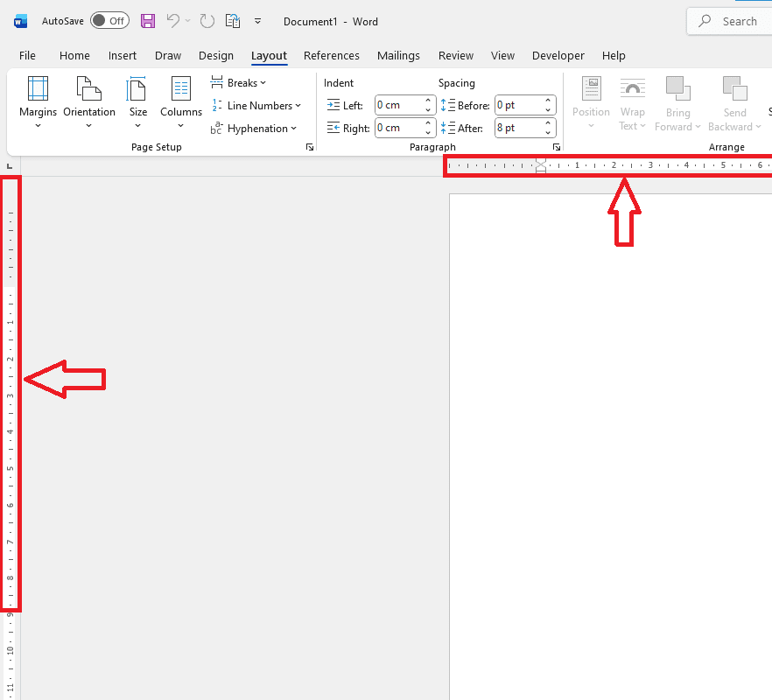Expand the Hyphenation dropdown

tap(253, 129)
